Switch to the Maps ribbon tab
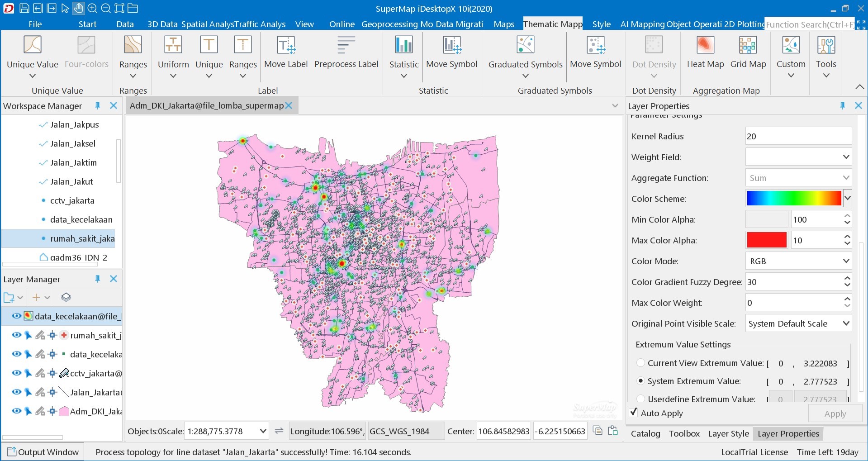The width and height of the screenshot is (868, 461). (x=504, y=24)
